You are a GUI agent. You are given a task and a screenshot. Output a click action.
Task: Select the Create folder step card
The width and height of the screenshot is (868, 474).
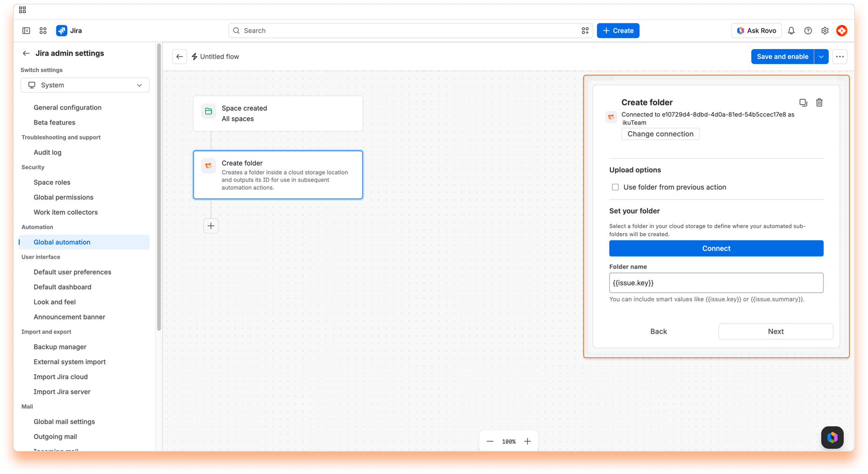click(278, 175)
